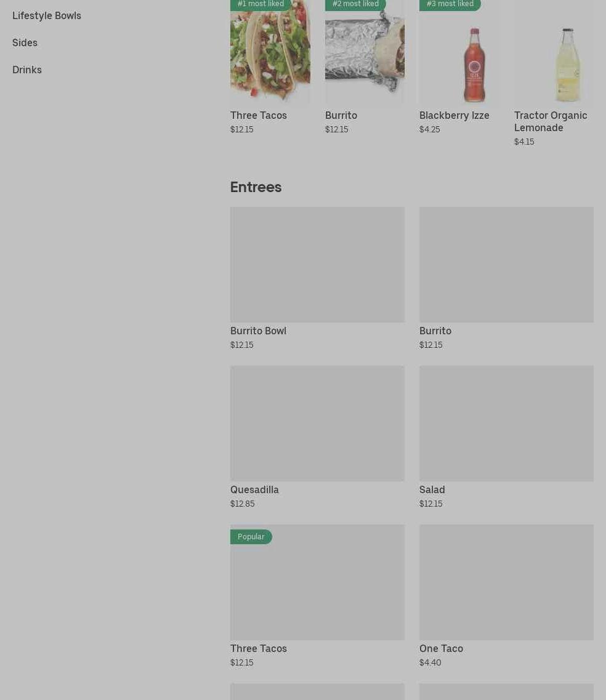Click Entrees section heading
Image resolution: width=606 pixels, height=700 pixels.
pyautogui.click(x=256, y=187)
